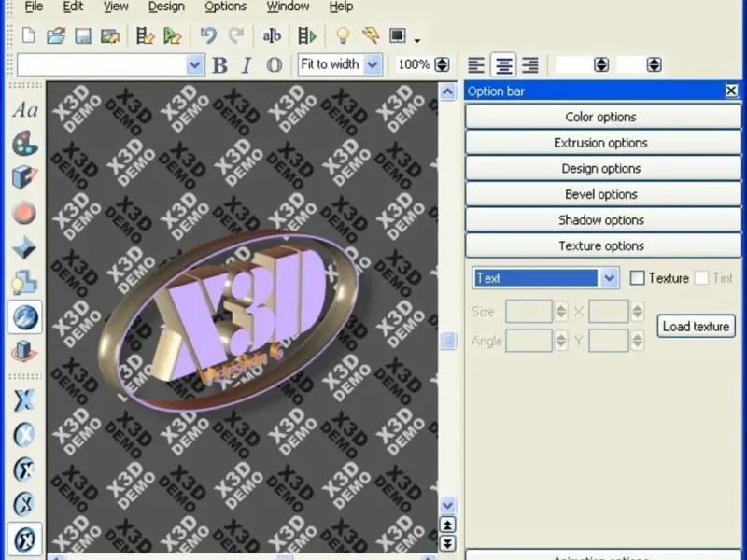Image resolution: width=747 pixels, height=560 pixels.
Task: Click the dark screen toolbar icon
Action: tap(398, 35)
